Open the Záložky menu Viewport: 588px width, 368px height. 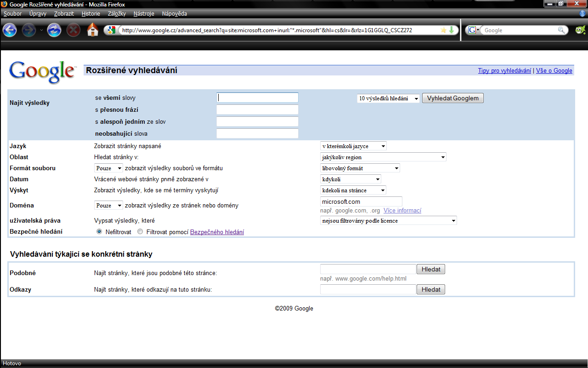[117, 14]
